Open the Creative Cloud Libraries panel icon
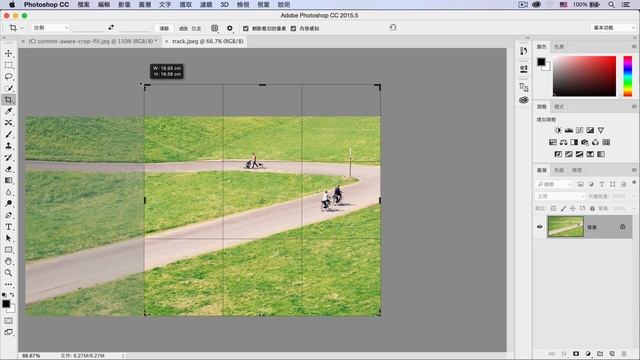640x360 pixels. [524, 100]
